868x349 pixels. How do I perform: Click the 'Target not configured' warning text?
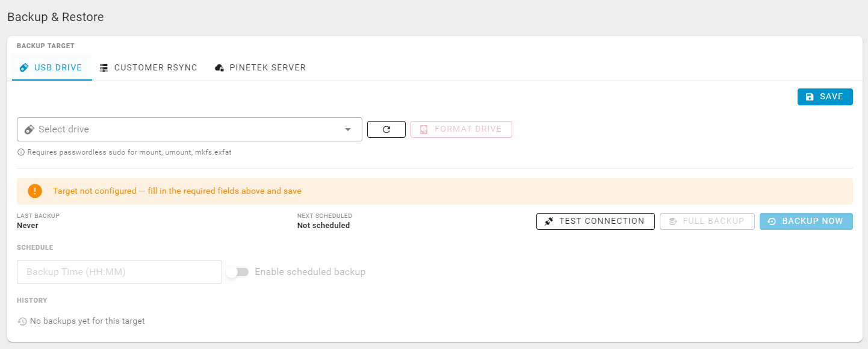(x=177, y=191)
